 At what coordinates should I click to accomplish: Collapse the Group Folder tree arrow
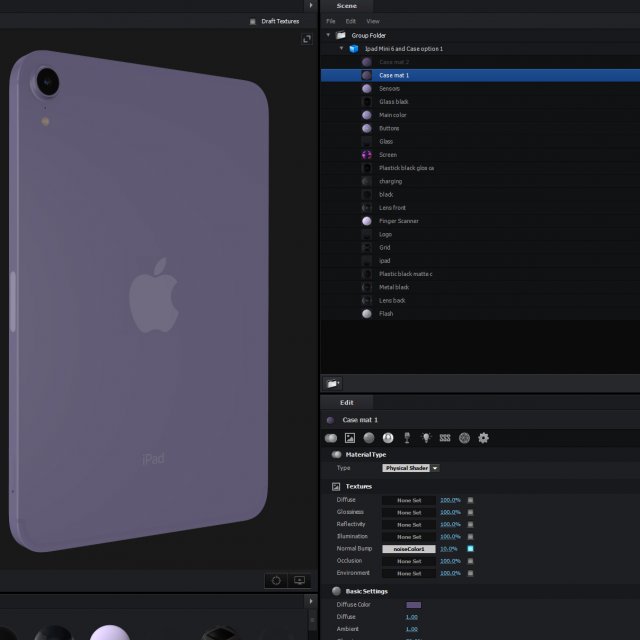(328, 35)
